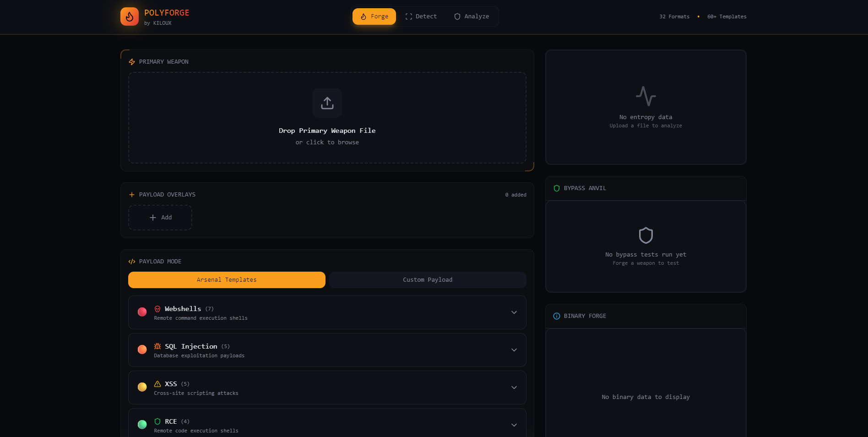Expand the XSS attack templates
The width and height of the screenshot is (868, 437).
click(514, 388)
